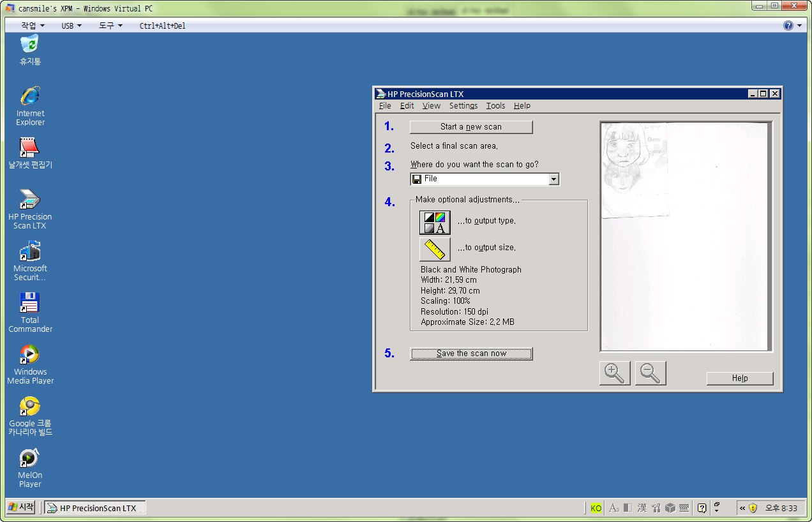812x522 pixels.
Task: Zoom out of the scan preview
Action: [650, 373]
